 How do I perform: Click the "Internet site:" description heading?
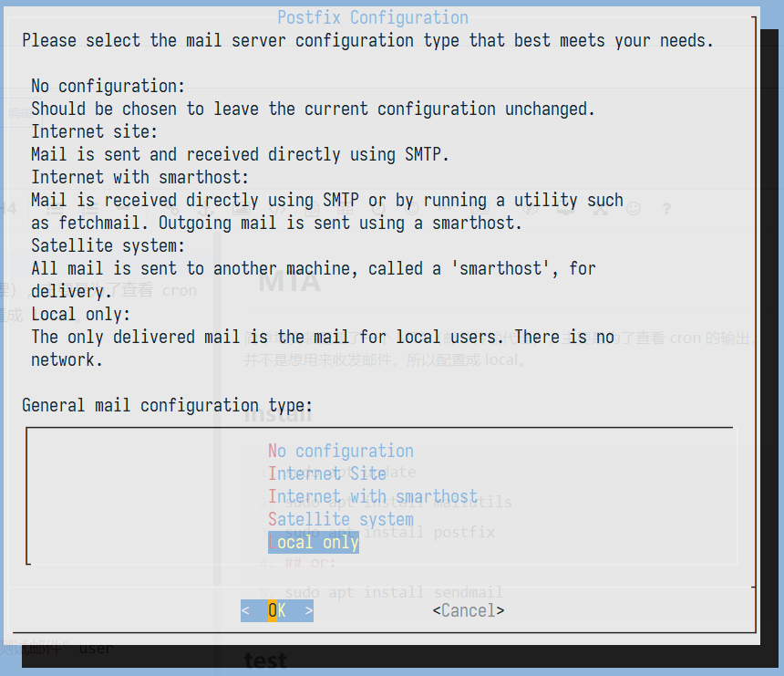(x=94, y=131)
